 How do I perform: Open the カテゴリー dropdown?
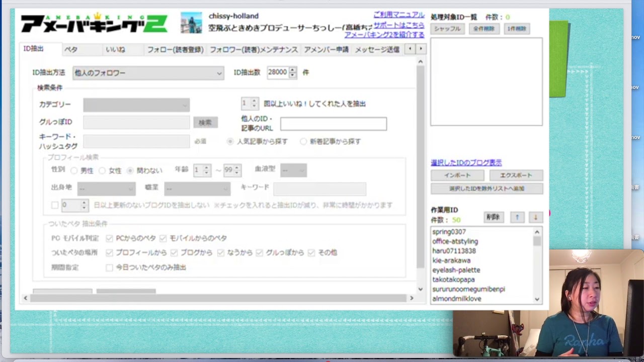coord(136,105)
